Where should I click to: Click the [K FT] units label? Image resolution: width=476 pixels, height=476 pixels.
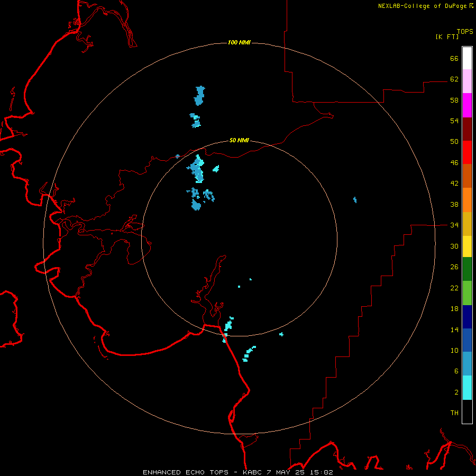(x=447, y=36)
